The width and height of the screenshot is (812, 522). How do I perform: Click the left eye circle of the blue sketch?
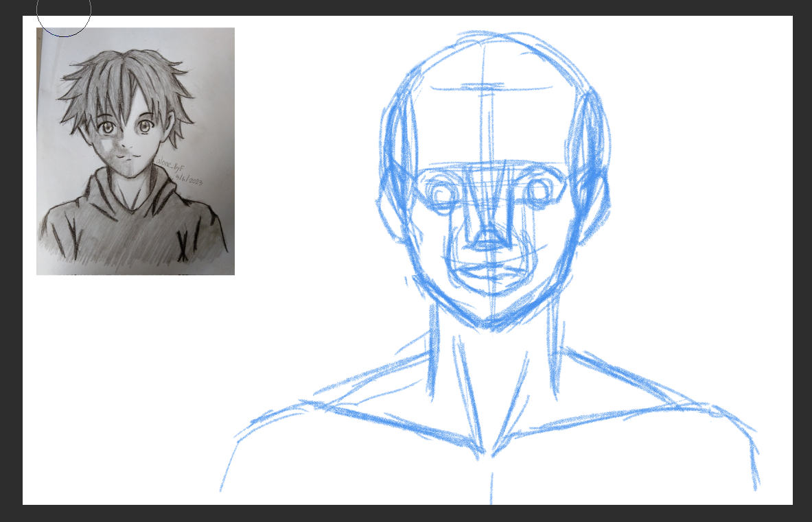[443, 196]
